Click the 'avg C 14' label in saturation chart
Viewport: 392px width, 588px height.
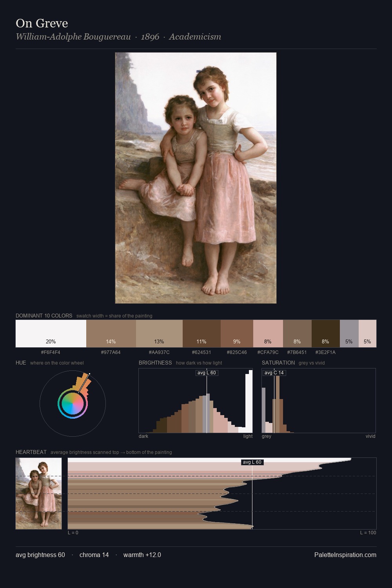tap(274, 373)
